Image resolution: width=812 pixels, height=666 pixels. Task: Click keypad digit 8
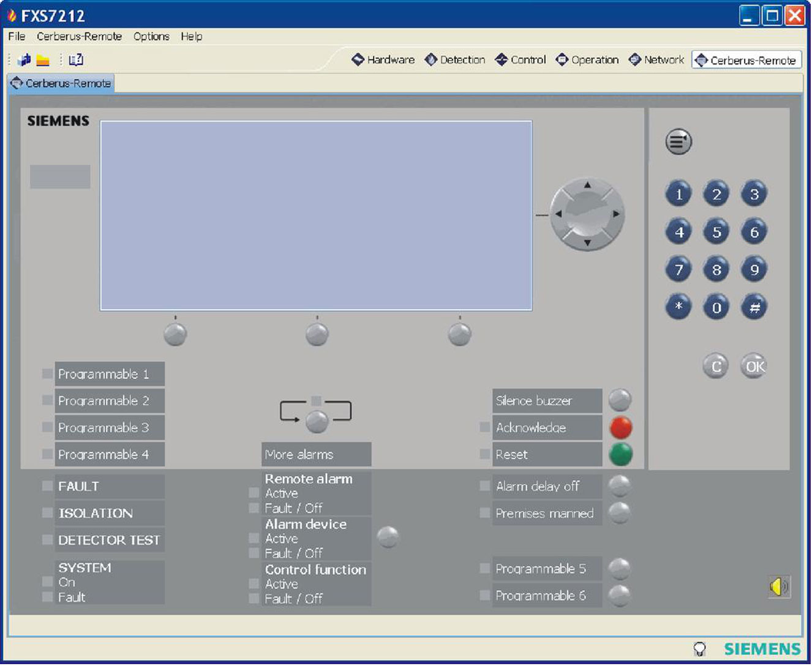tap(716, 270)
